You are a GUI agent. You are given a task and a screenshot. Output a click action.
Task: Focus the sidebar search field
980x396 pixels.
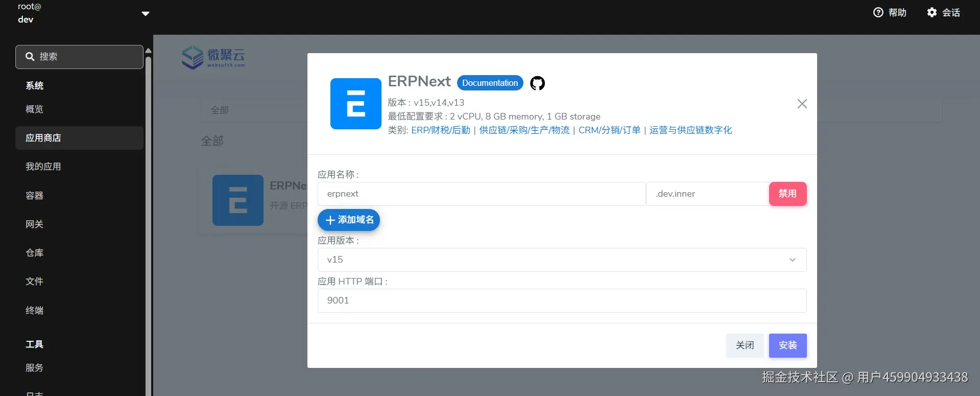coord(79,57)
